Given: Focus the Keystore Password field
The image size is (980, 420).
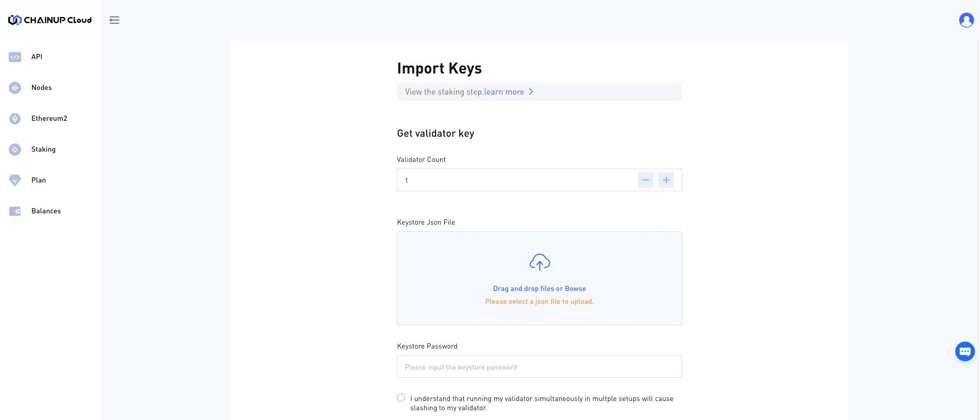Looking at the screenshot, I should tap(539, 367).
